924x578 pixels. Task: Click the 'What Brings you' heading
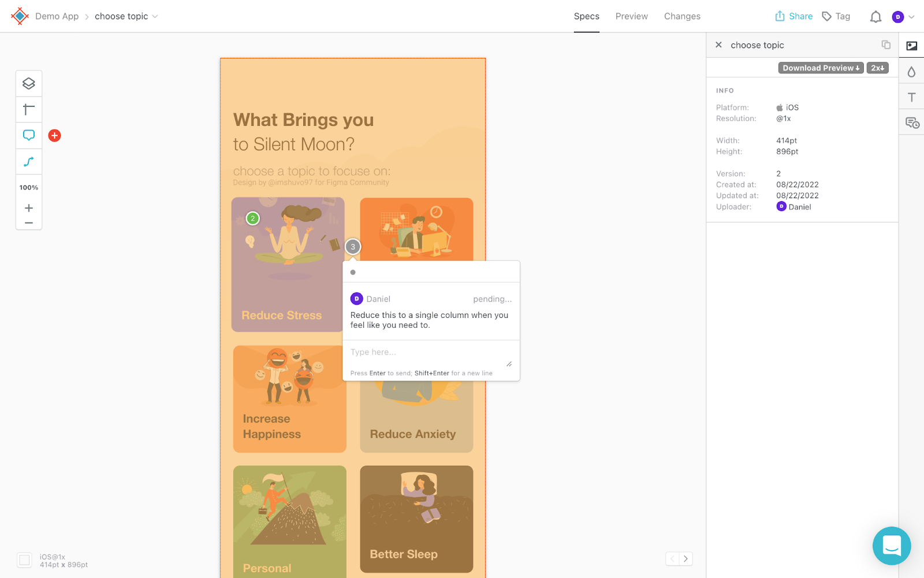coord(303,120)
